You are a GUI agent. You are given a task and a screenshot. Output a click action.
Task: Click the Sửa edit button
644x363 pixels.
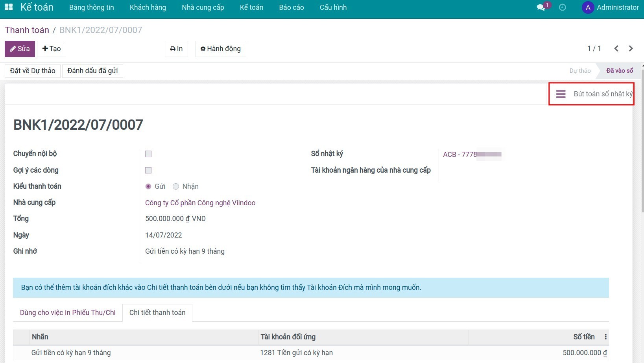coord(20,49)
